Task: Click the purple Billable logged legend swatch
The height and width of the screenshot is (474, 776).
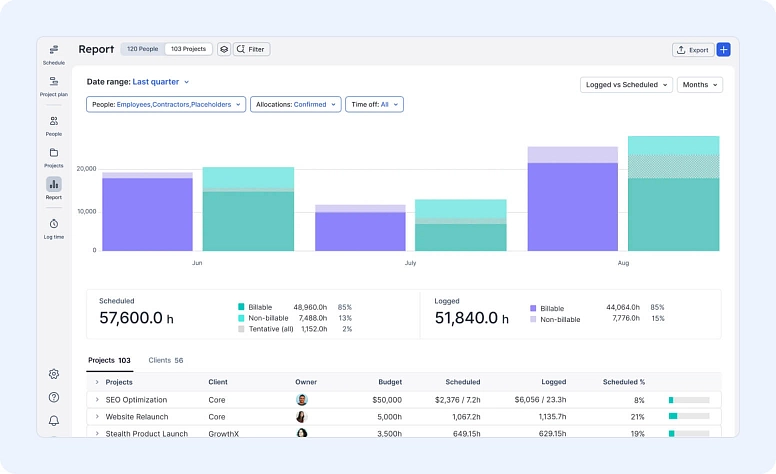Action: 533,308
